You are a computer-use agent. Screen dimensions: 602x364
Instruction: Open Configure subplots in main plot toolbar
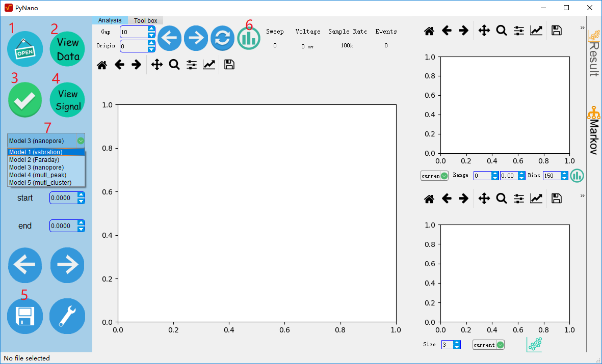[x=192, y=65]
